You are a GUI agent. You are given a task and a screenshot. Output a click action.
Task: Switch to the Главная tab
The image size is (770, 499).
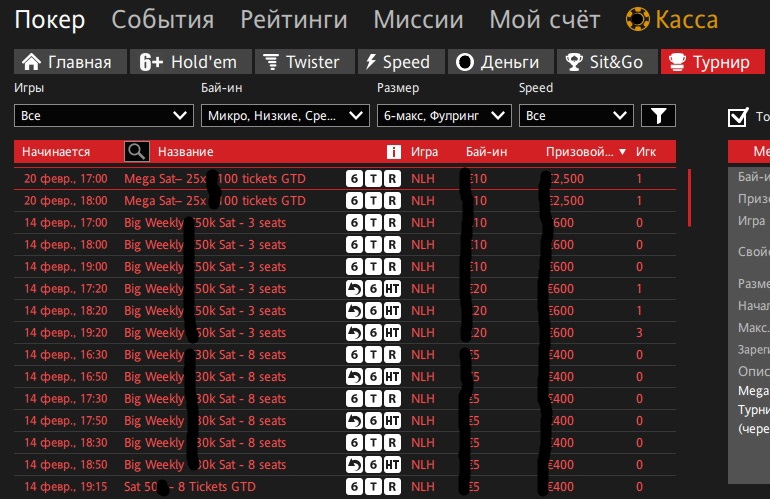coord(70,62)
